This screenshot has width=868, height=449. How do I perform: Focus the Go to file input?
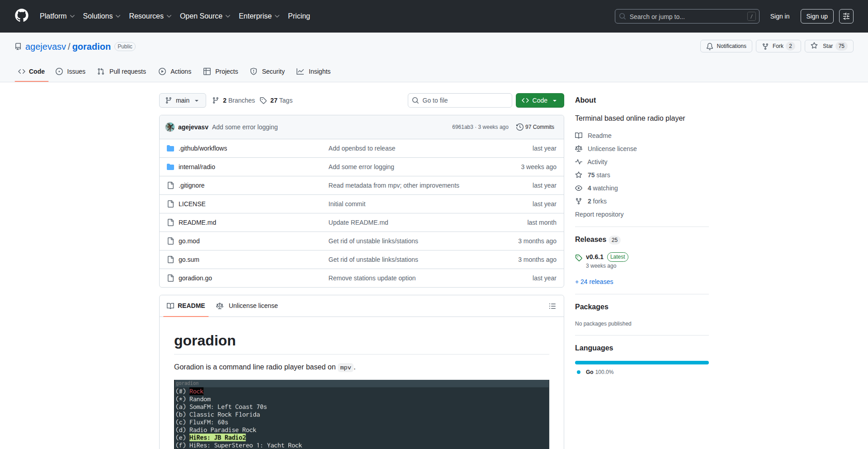coord(460,100)
